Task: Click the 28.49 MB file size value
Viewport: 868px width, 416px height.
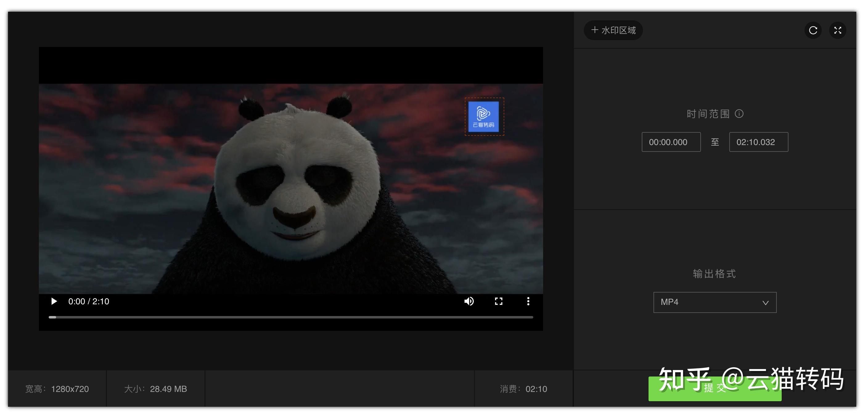Action: (168, 389)
